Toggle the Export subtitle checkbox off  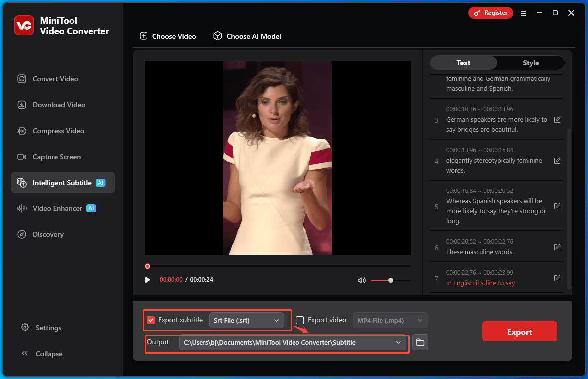click(151, 320)
